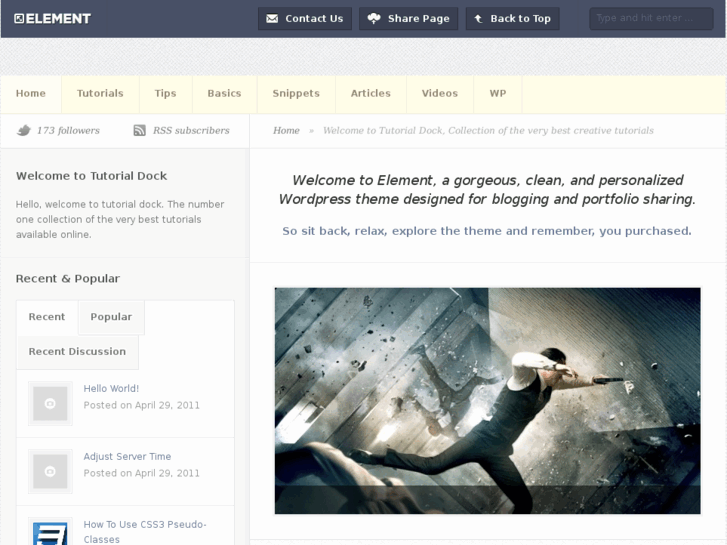Open the Snippets menu item
The image size is (727, 545).
296,94
